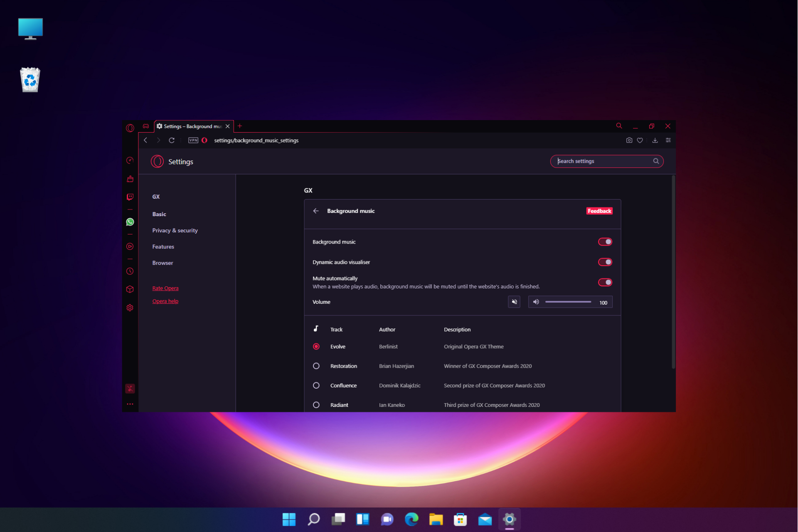This screenshot has width=798, height=532.
Task: Click the Twitch sidebar icon
Action: (x=130, y=197)
